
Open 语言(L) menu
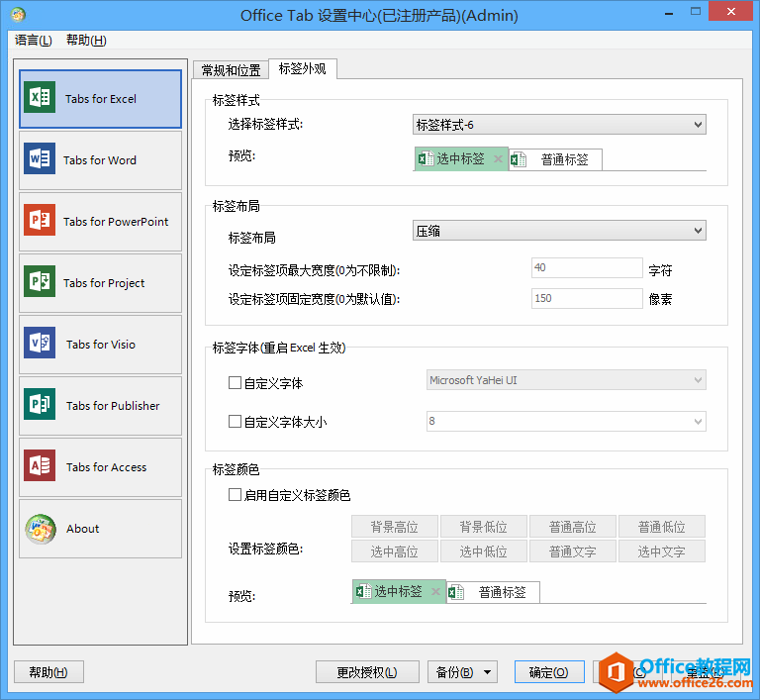click(34, 40)
